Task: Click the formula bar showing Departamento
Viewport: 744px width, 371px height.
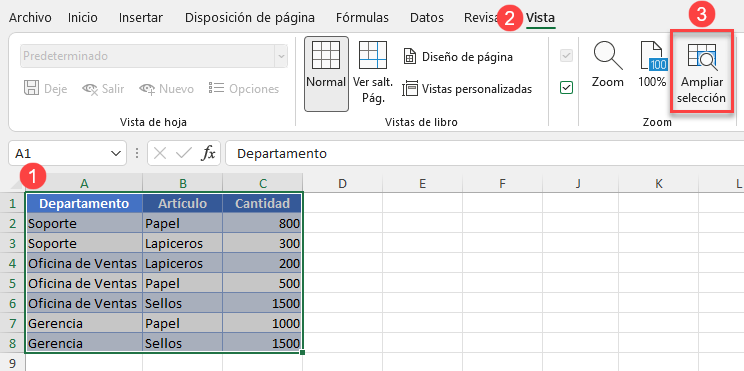Action: pos(484,153)
